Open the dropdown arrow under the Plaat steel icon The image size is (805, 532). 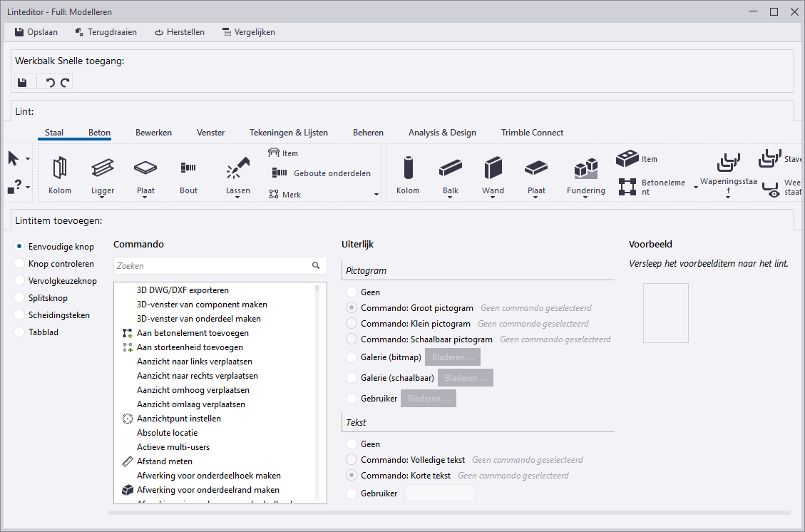(145, 198)
